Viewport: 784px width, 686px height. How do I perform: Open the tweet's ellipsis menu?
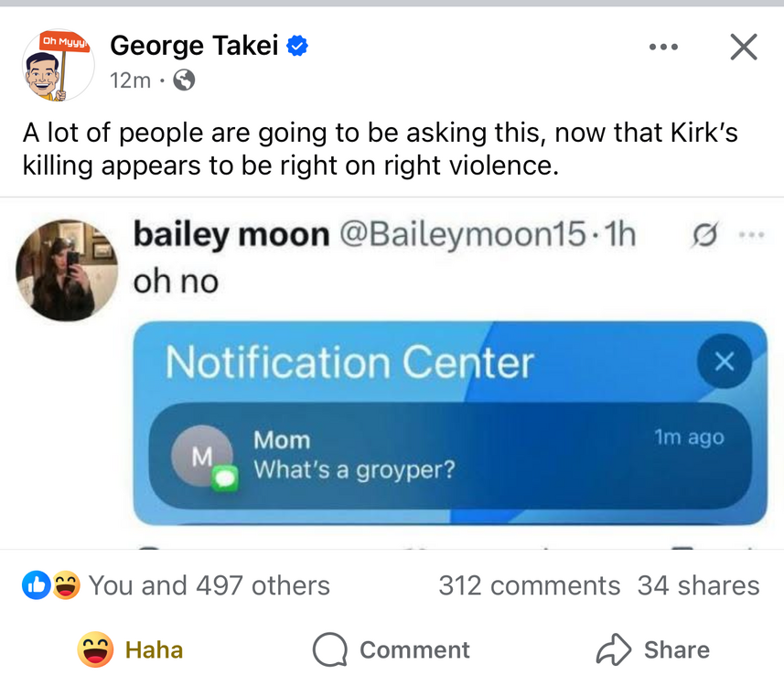(750, 235)
